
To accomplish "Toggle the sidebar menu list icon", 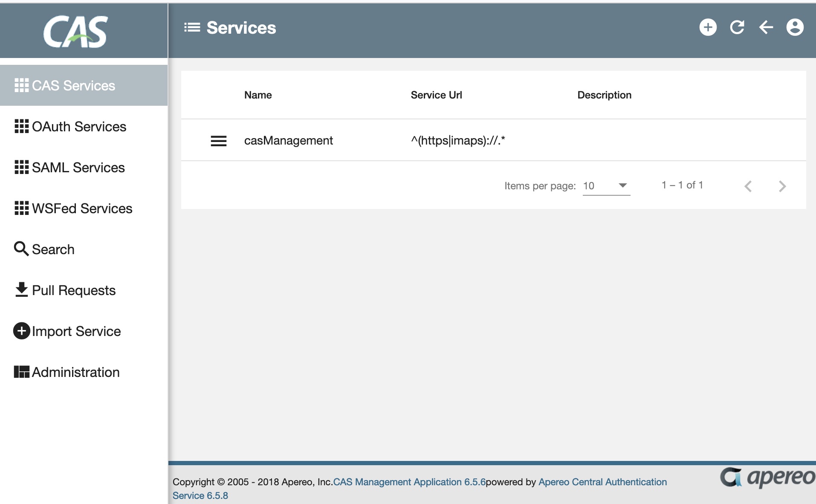I will pos(192,28).
